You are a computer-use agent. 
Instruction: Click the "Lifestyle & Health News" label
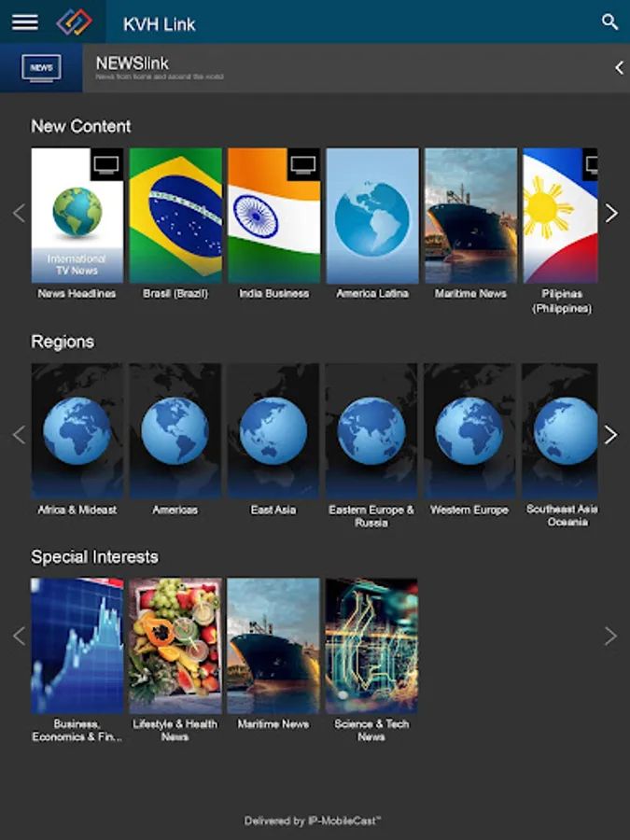pos(175,731)
